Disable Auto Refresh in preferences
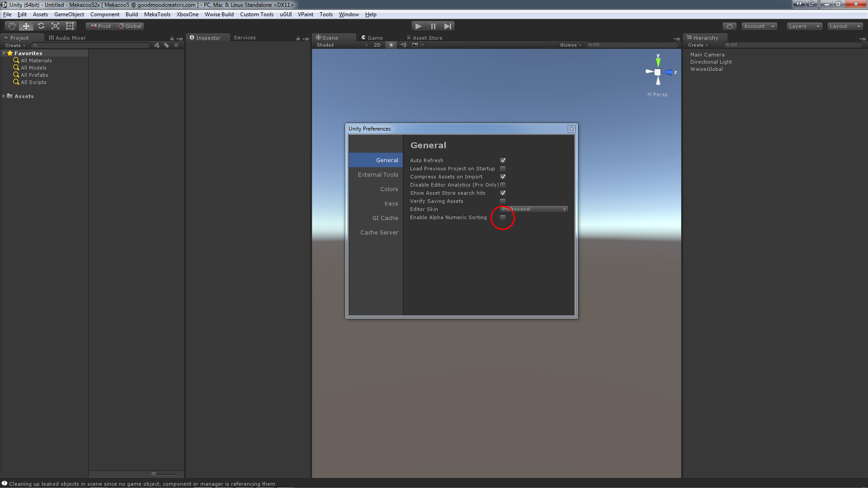 [503, 160]
